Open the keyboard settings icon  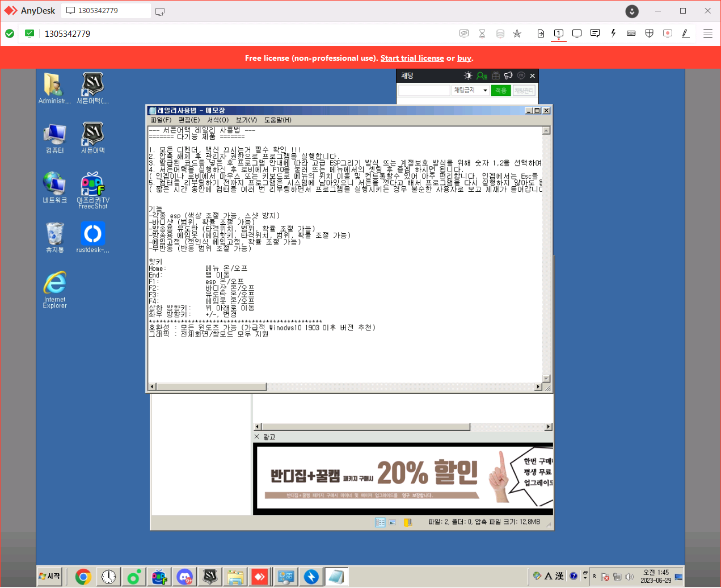(631, 33)
